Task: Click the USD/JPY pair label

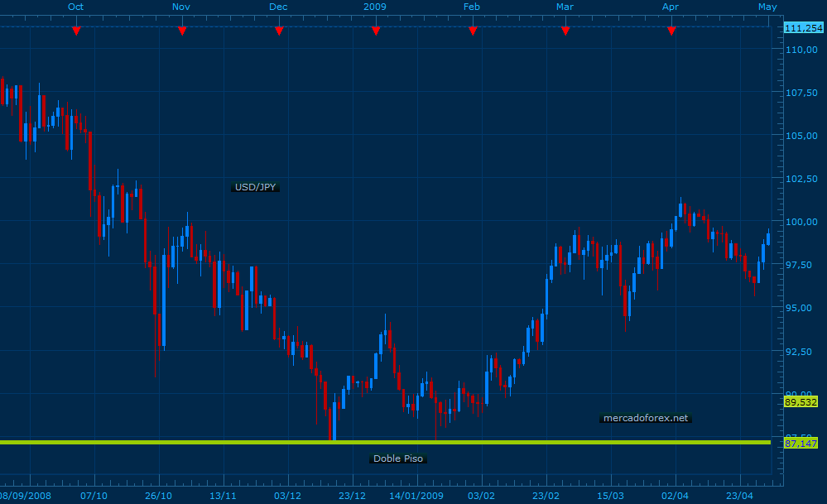Action: pyautogui.click(x=255, y=187)
